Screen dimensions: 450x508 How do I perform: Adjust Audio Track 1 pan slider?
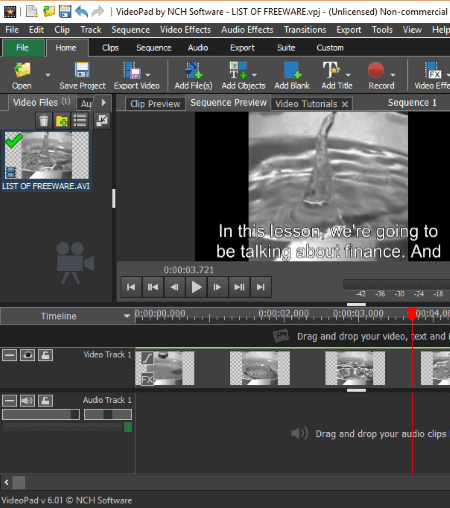pyautogui.click(x=108, y=414)
